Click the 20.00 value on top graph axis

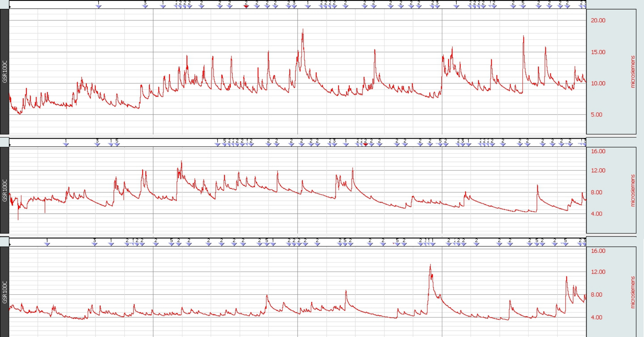pos(598,20)
